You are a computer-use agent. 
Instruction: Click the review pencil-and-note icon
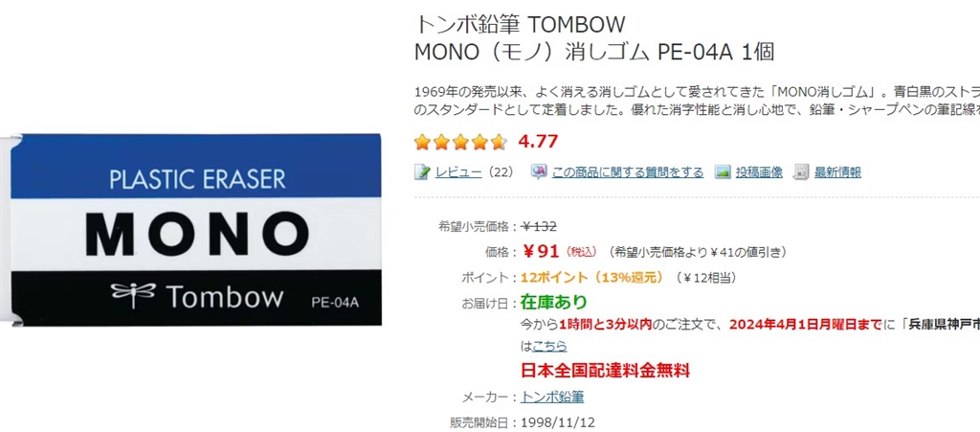tap(422, 172)
